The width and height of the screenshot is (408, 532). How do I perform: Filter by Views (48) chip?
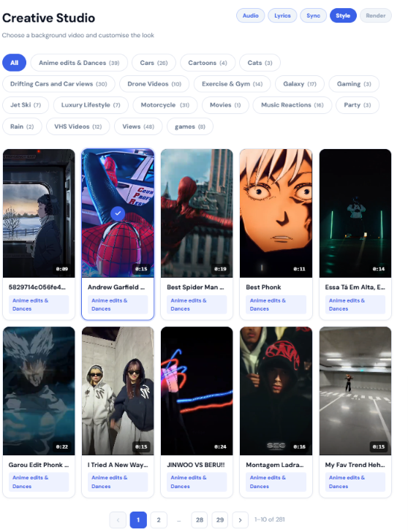coord(138,126)
